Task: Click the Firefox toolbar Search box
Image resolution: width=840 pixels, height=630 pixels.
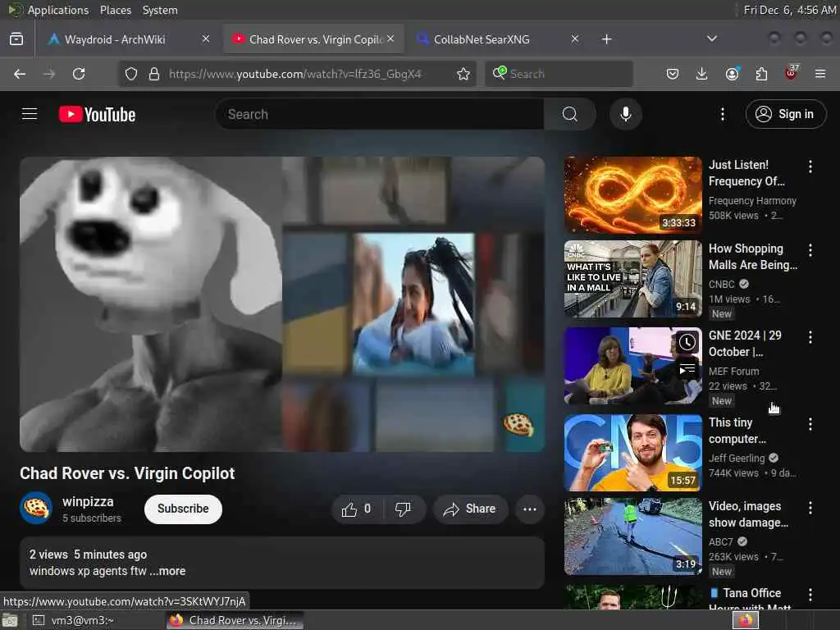Action: coord(559,74)
